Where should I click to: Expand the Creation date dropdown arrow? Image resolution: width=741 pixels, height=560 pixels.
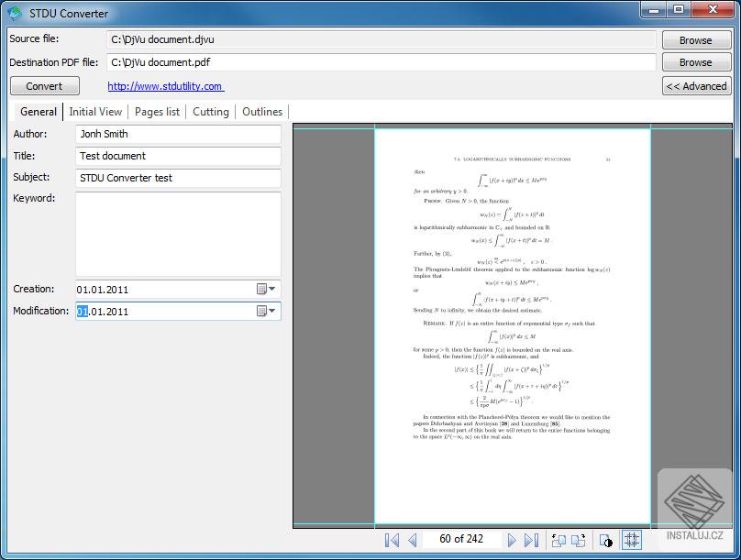[272, 289]
